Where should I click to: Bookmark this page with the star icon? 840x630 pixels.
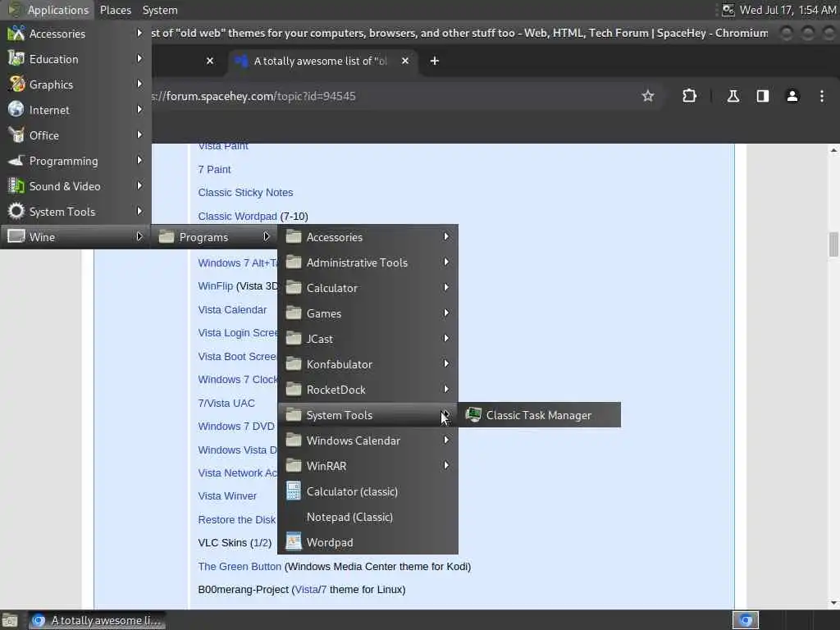point(648,96)
